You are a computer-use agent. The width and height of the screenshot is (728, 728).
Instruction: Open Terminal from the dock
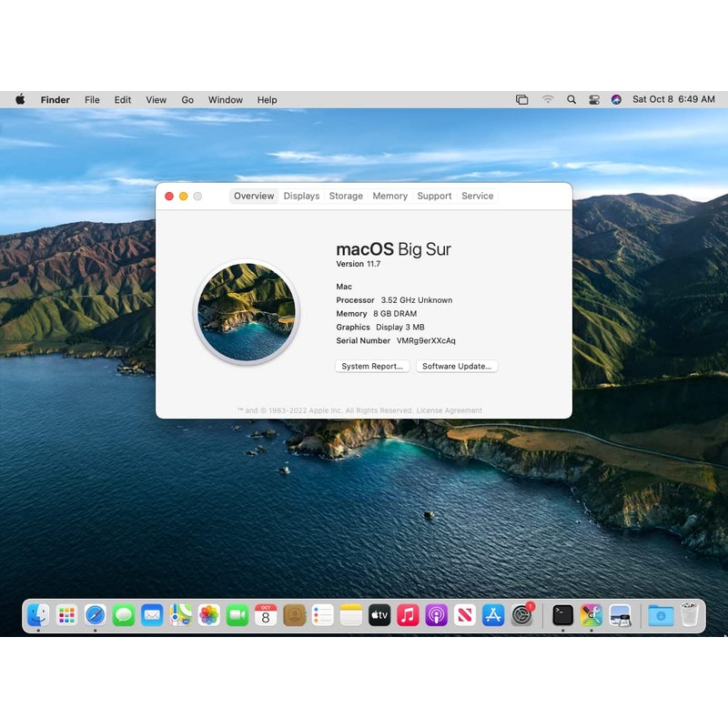point(562,615)
